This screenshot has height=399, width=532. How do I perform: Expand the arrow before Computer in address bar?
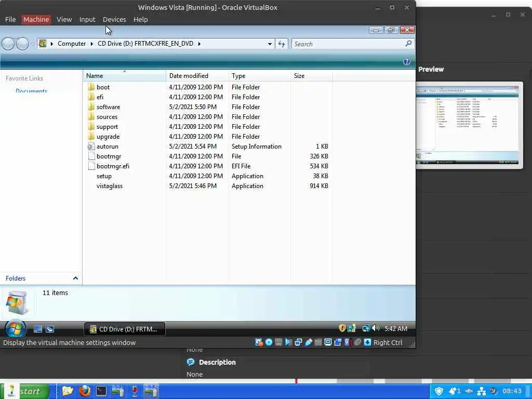click(51, 44)
